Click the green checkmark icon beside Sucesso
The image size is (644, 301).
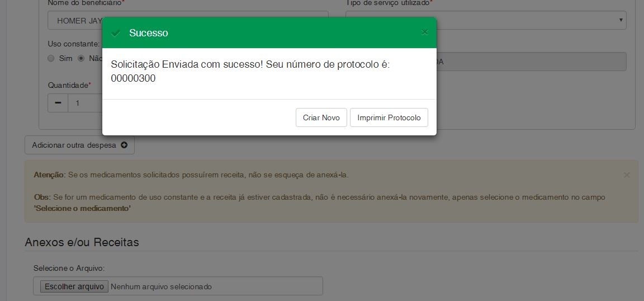click(116, 33)
